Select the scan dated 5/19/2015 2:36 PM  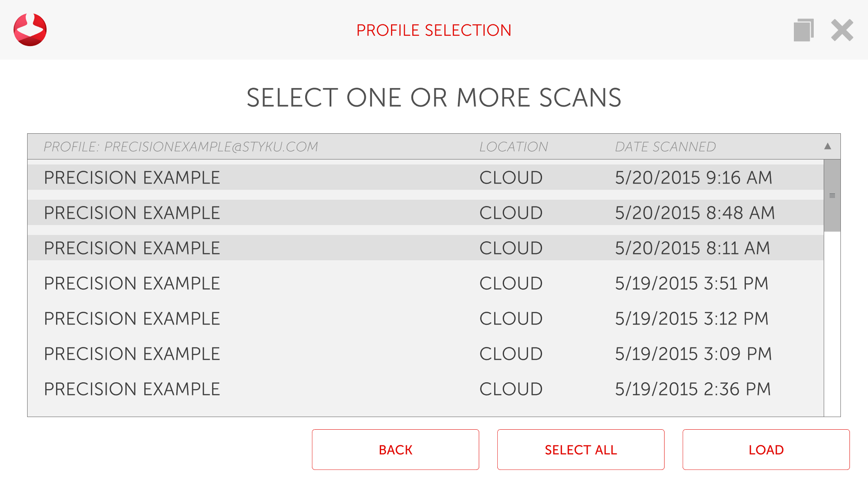(425, 389)
